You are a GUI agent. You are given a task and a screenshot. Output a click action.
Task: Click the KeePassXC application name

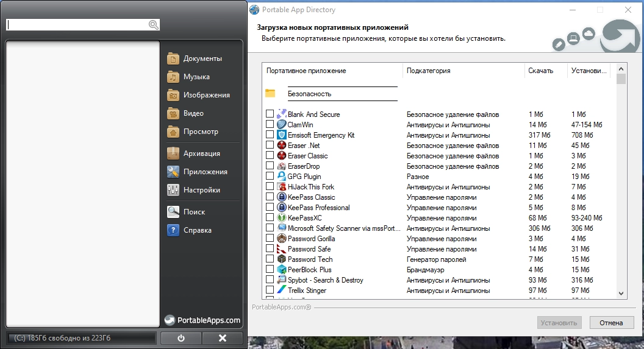[x=304, y=218]
